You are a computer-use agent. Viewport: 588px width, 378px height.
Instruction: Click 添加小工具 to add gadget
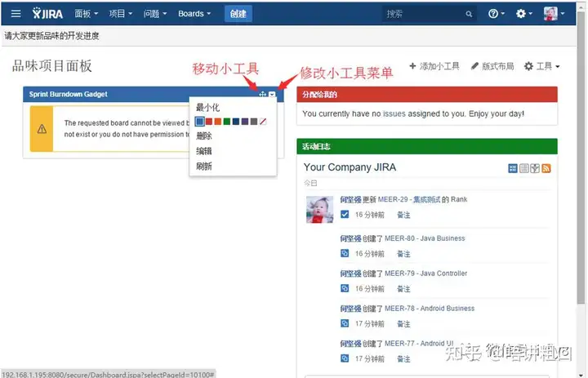point(434,66)
